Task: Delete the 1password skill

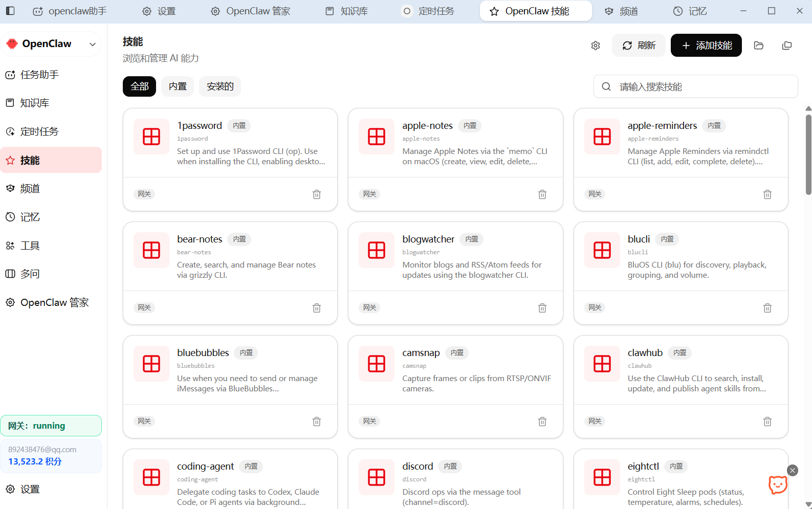Action: pyautogui.click(x=317, y=194)
